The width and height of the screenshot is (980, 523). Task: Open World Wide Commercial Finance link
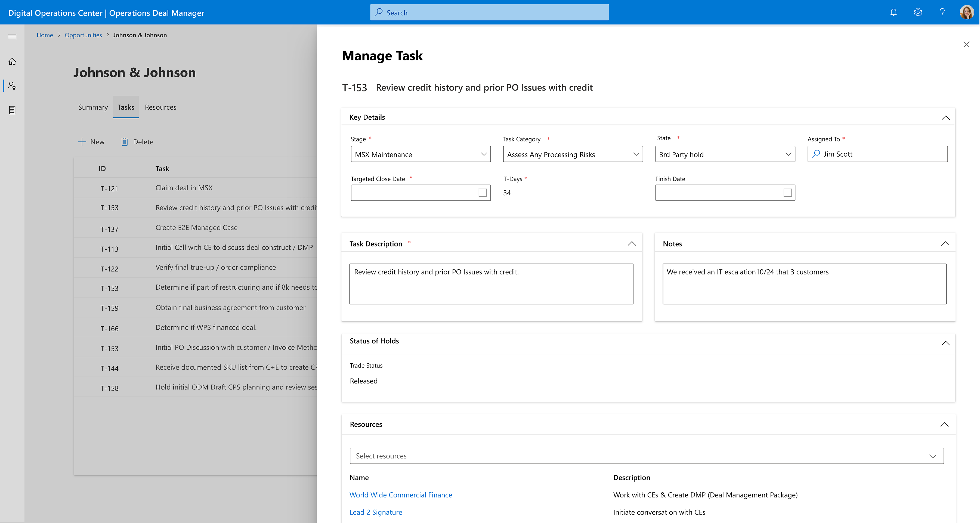[x=401, y=495]
